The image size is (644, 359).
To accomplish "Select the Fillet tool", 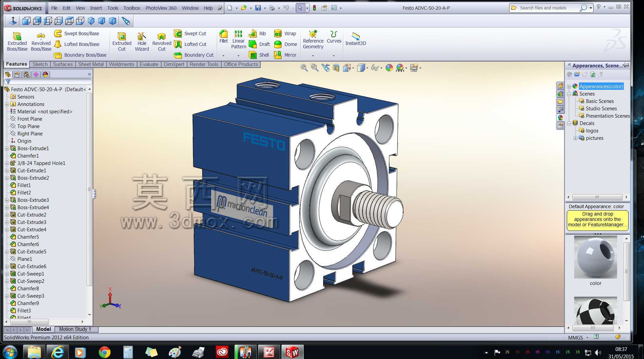I will pos(224,37).
